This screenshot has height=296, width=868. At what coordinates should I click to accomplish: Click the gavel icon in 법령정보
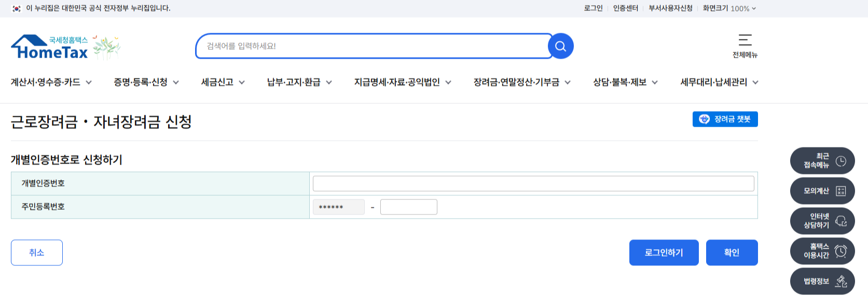pos(841,281)
